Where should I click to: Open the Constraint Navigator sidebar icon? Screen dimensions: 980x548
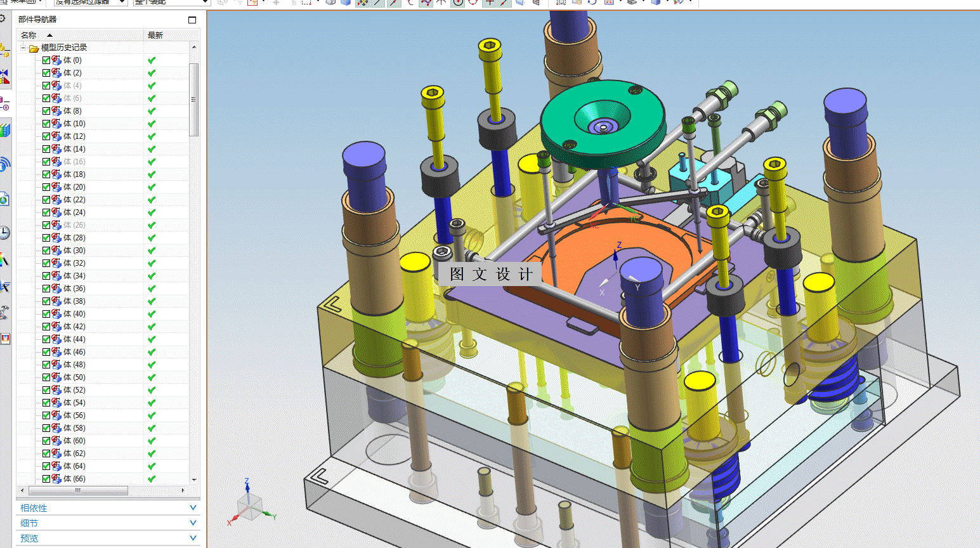coord(4,77)
